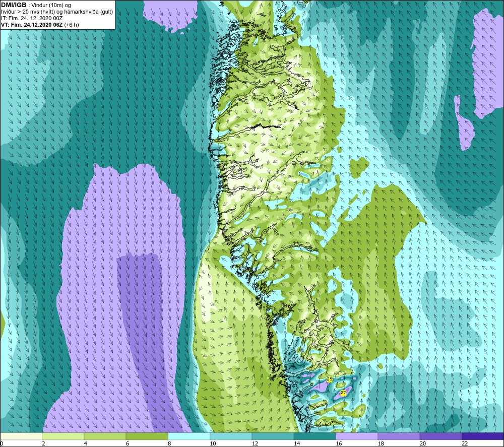Click the scale label 16
This screenshot has width=504, height=447.
click(x=339, y=443)
